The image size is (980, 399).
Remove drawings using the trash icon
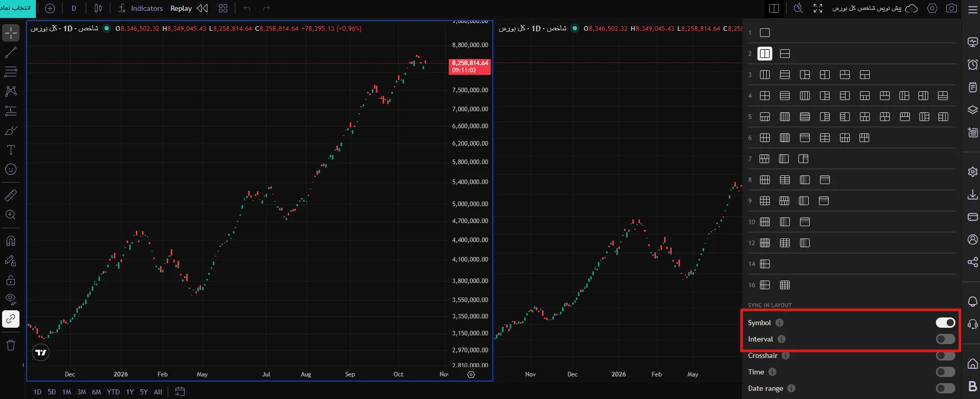11,345
